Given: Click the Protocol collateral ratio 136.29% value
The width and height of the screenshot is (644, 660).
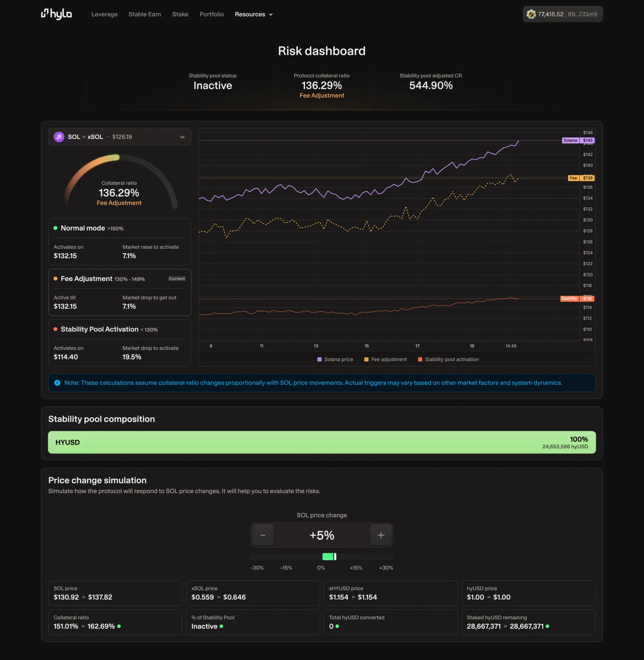Looking at the screenshot, I should pos(322,85).
